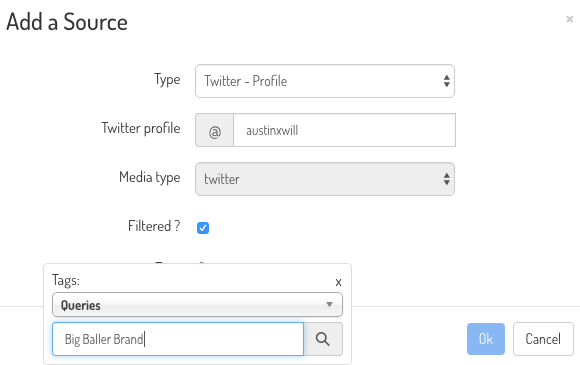Confirm the source with the Ok button
Viewport: 580px width, 365px height.
(x=486, y=339)
